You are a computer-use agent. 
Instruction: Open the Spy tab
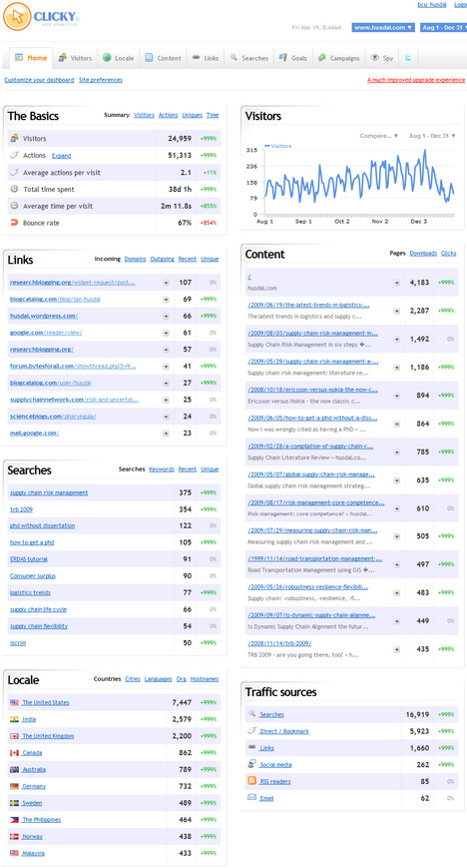pos(382,58)
